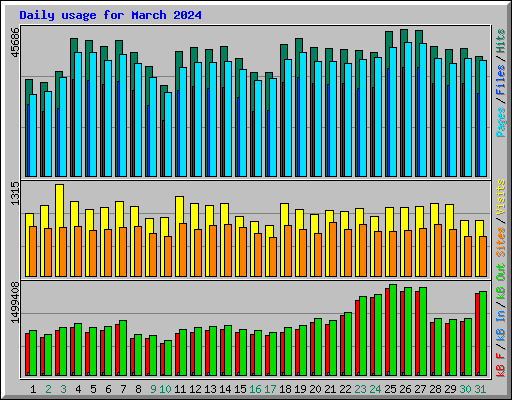Click day label 25 on the axis
Viewport: 512px width, 400px height.
click(x=390, y=389)
